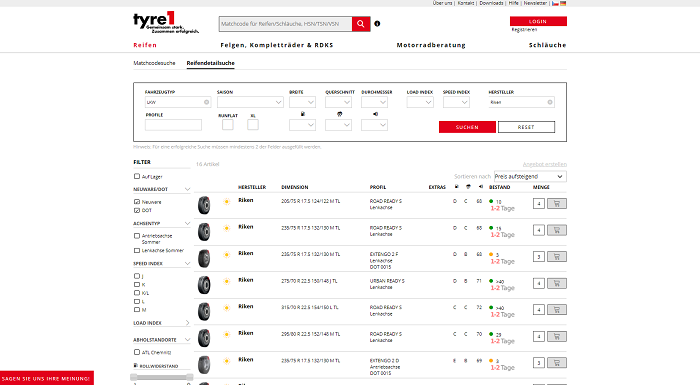The width and height of the screenshot is (700, 385).
Task: Open tyre image of 315/70 R 22.5 row
Action: (204, 311)
